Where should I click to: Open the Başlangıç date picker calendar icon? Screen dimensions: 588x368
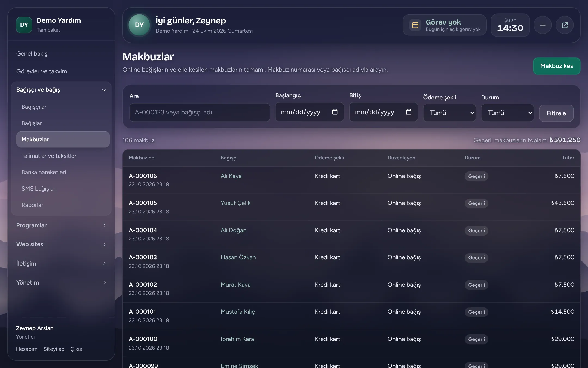(335, 112)
